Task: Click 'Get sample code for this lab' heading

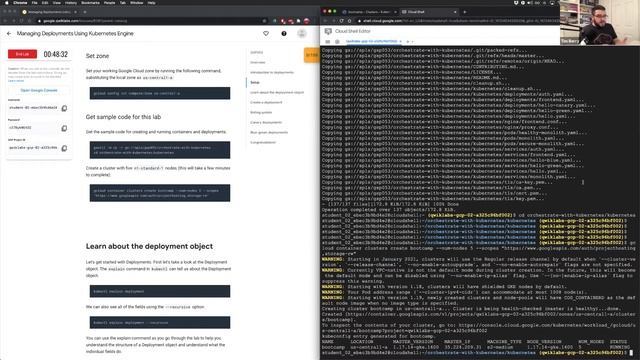Action: point(123,117)
